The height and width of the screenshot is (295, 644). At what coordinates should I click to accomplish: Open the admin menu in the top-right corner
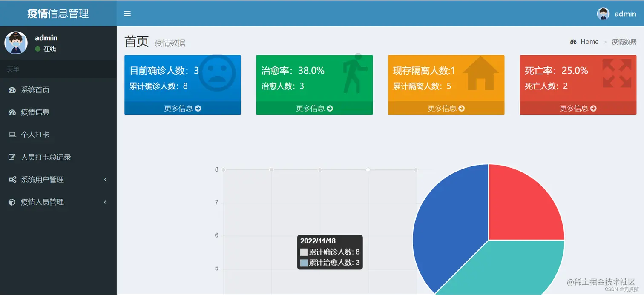click(x=615, y=13)
